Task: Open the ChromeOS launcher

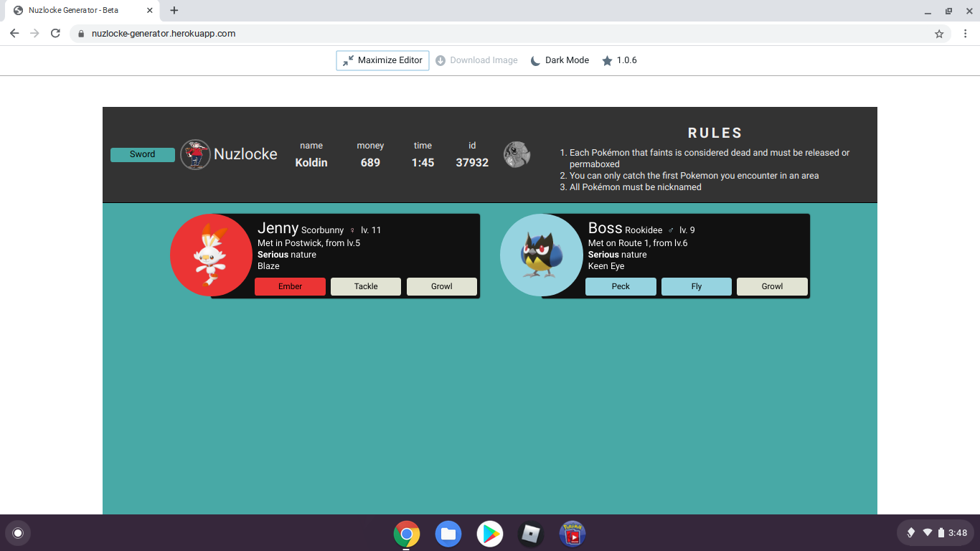Action: click(x=18, y=533)
